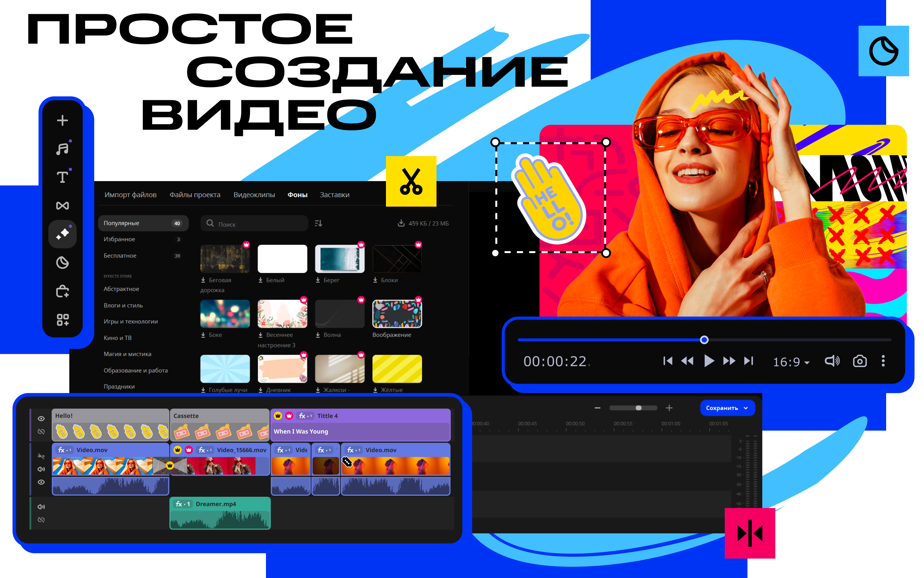Screen dimensions: 924x578
Task: Click the Поиск search field
Action: (x=254, y=223)
